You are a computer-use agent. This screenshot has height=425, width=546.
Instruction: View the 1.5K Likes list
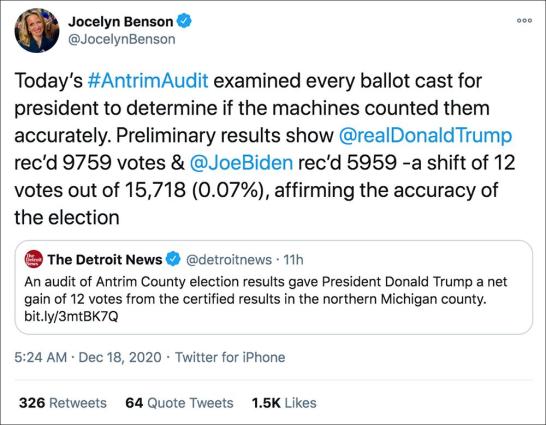(284, 403)
